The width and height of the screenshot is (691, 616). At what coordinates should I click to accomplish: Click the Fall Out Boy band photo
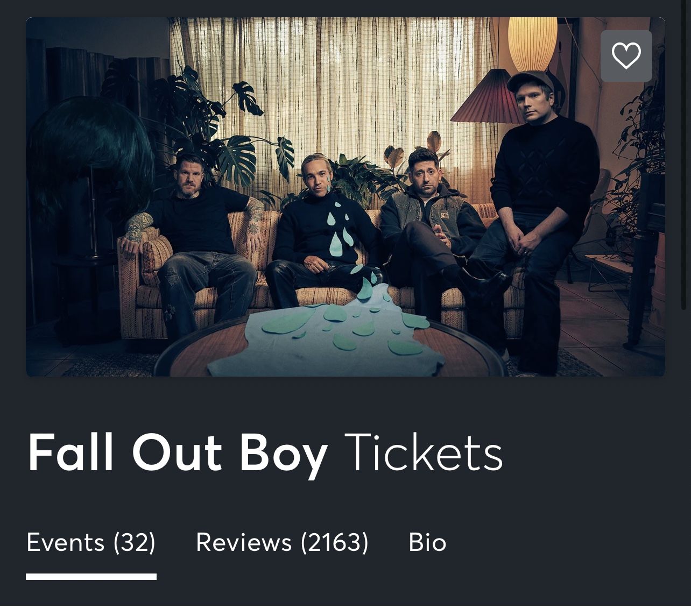345,197
